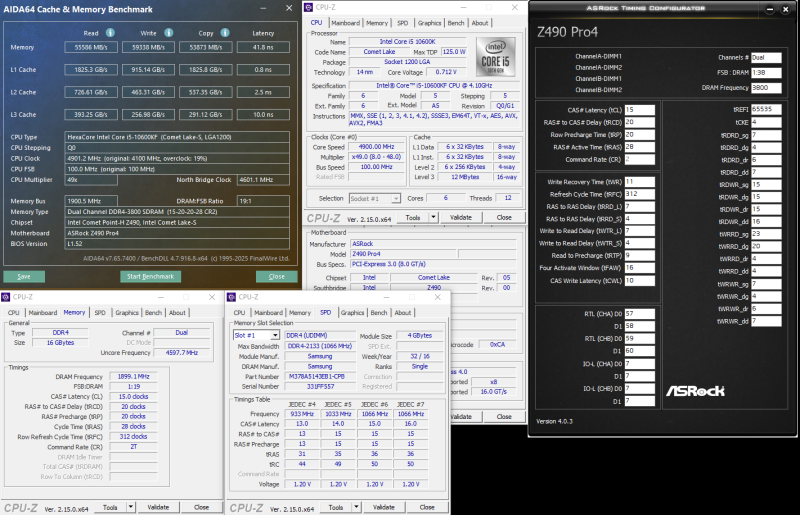Screen dimensions: 800x515
Task: Click the AIDA64 Memory Type value DDR4-3800
Action: click(177, 212)
